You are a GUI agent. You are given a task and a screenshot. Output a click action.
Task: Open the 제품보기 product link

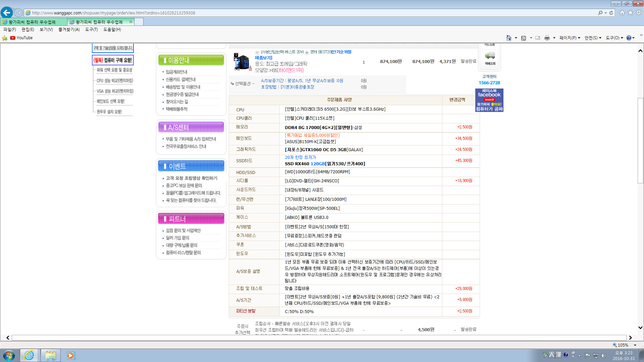tap(263, 58)
